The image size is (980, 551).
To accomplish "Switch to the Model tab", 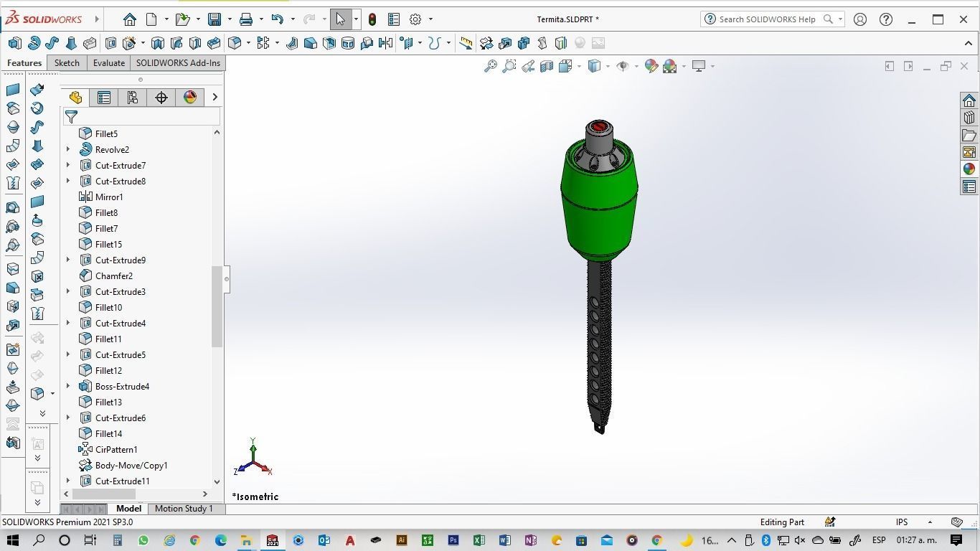I will point(129,509).
